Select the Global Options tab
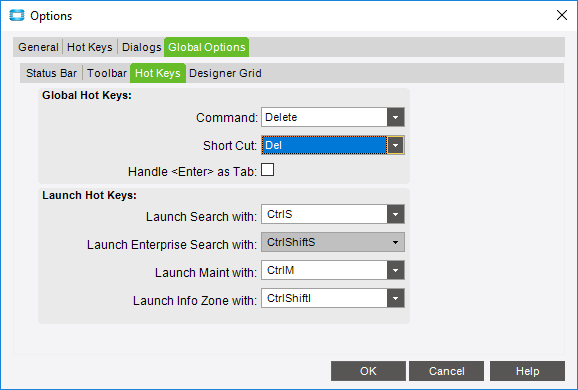This screenshot has height=390, width=578. click(207, 47)
